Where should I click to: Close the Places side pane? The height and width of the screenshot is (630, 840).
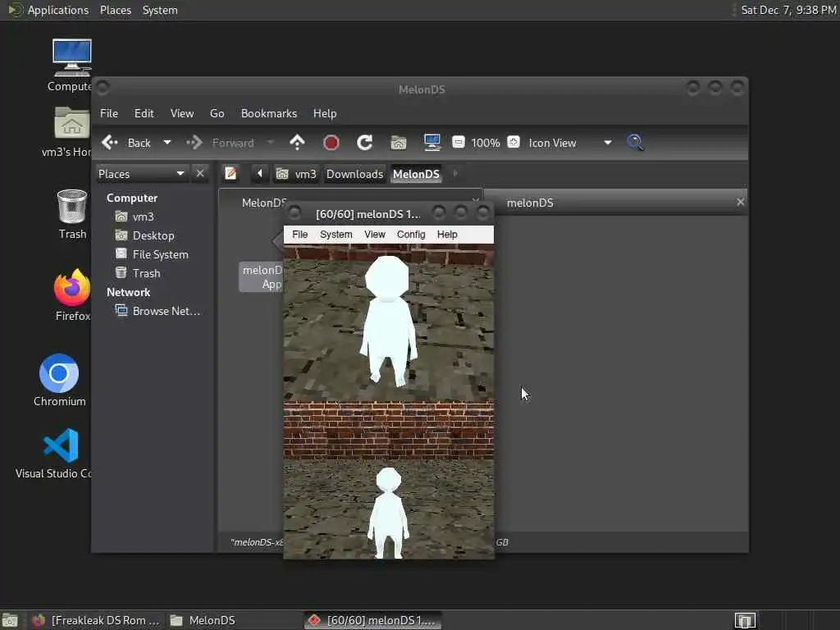click(x=199, y=174)
